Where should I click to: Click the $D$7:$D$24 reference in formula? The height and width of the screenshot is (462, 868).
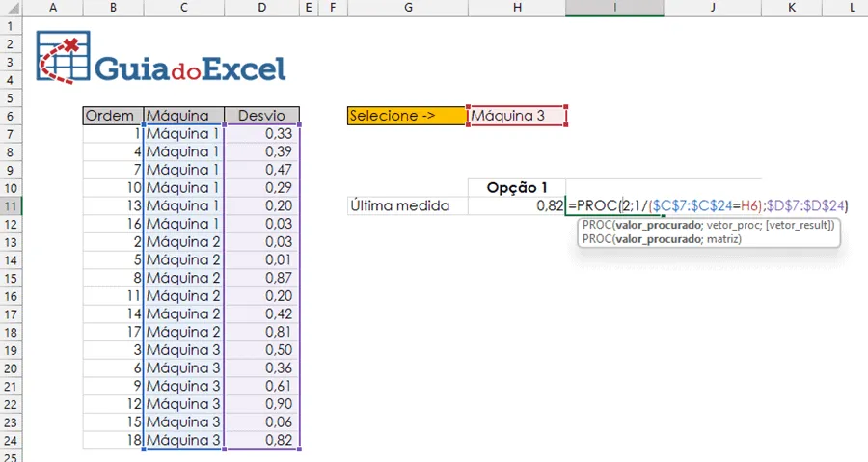click(805, 205)
